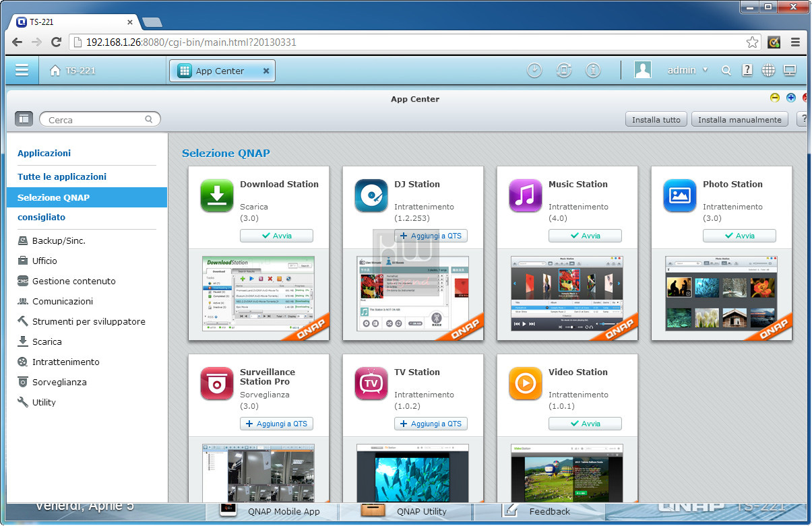This screenshot has width=812, height=526.
Task: Open the Utility category
Action: [x=36, y=402]
